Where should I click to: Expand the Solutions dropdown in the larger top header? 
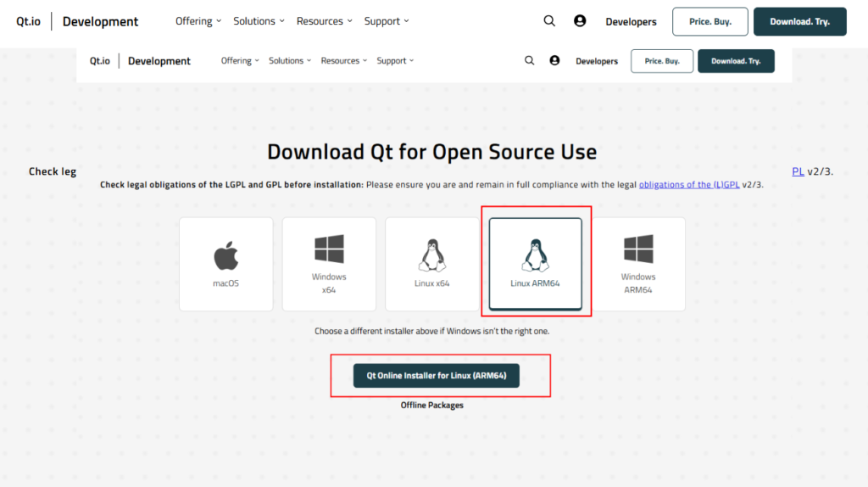tap(259, 21)
